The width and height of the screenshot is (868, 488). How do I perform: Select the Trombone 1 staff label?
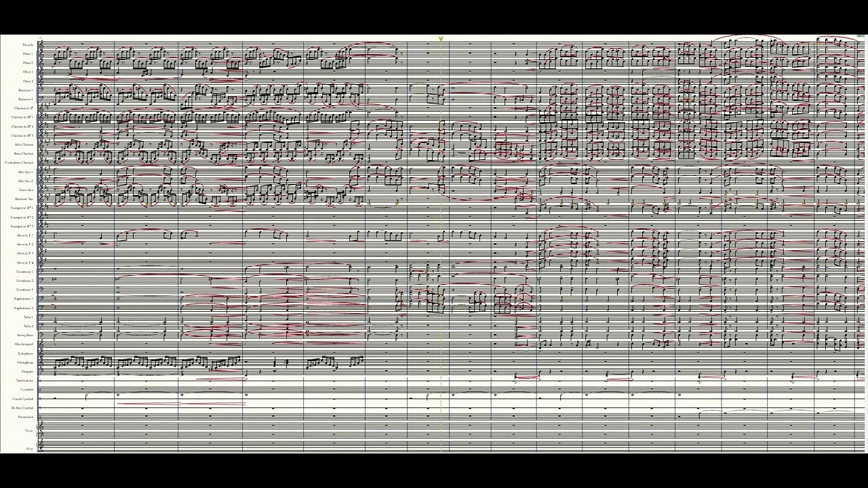pyautogui.click(x=25, y=272)
